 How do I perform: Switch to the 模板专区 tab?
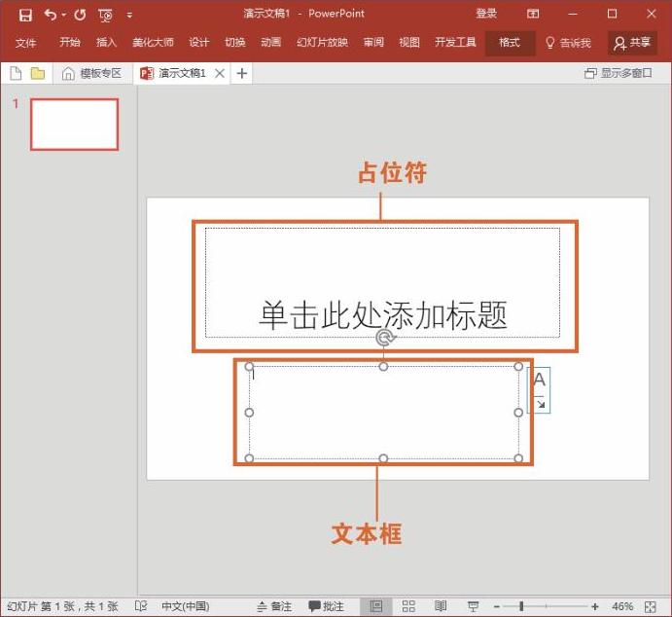(x=91, y=73)
